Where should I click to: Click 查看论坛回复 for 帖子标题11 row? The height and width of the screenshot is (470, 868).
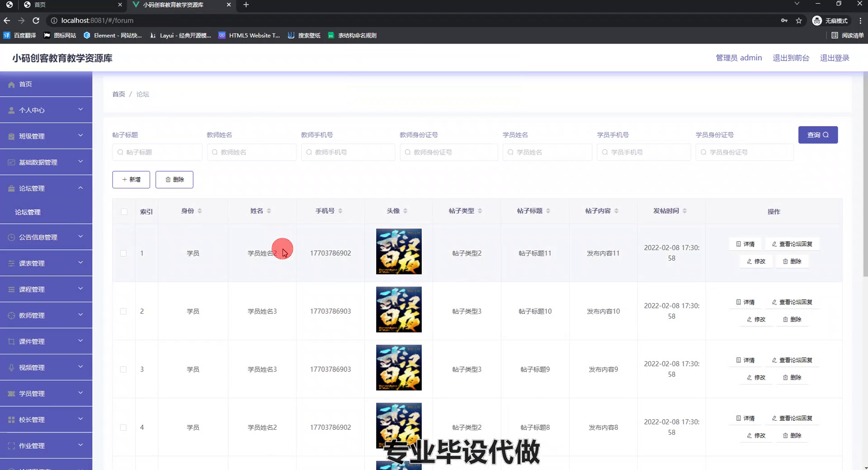click(x=792, y=244)
